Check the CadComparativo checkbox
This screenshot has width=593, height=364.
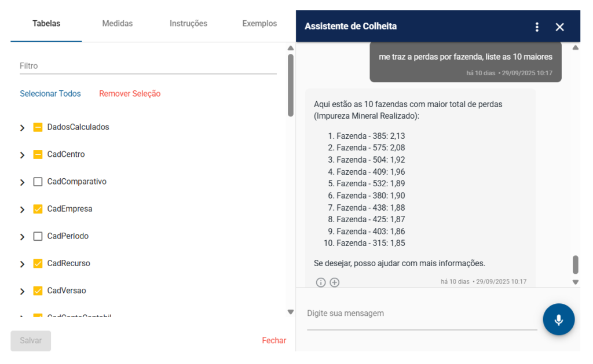tap(38, 182)
